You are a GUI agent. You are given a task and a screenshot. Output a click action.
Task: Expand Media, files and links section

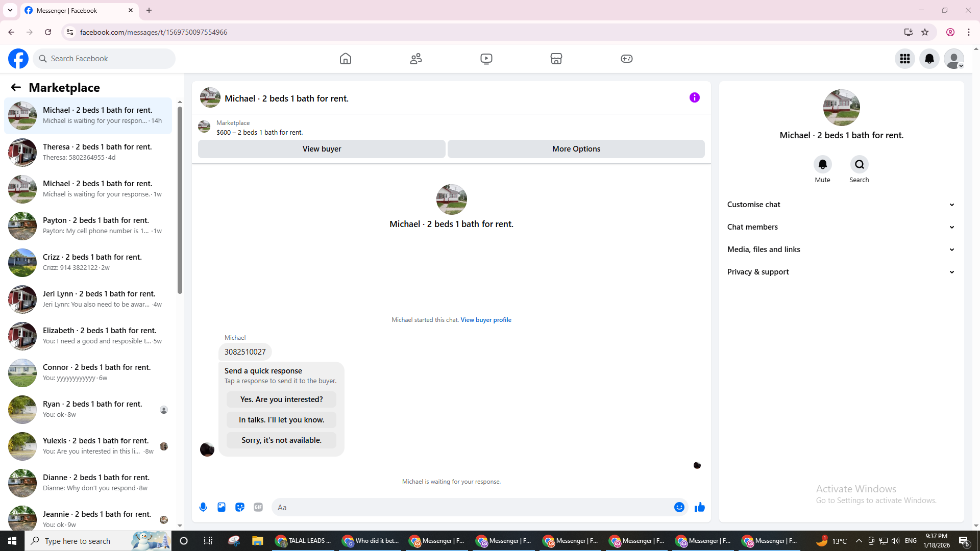(841, 249)
